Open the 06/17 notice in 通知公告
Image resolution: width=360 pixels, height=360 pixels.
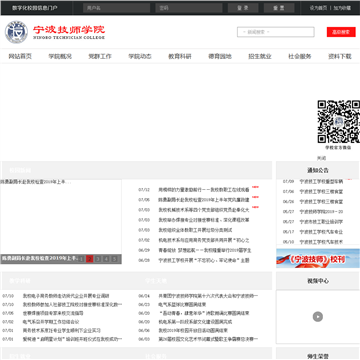coord(321,232)
